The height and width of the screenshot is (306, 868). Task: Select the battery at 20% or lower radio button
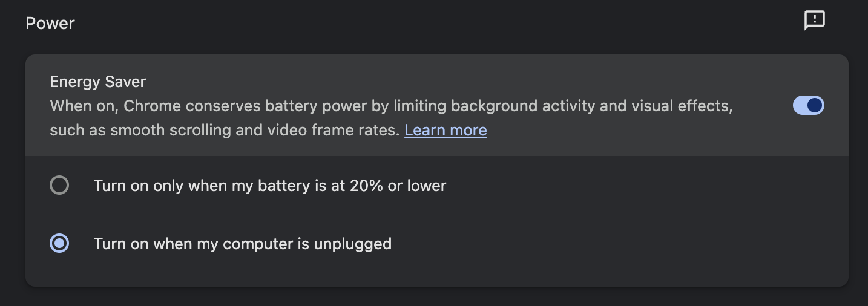[x=59, y=185]
